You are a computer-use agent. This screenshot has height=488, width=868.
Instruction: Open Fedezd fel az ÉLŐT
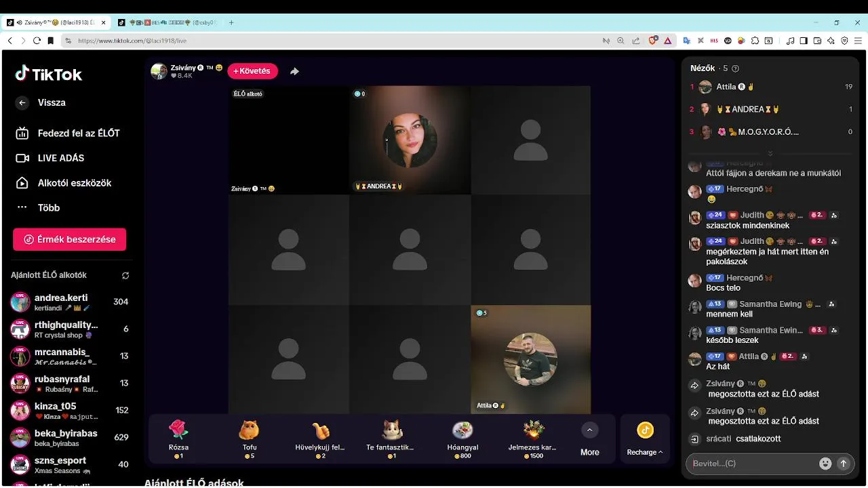pyautogui.click(x=68, y=134)
